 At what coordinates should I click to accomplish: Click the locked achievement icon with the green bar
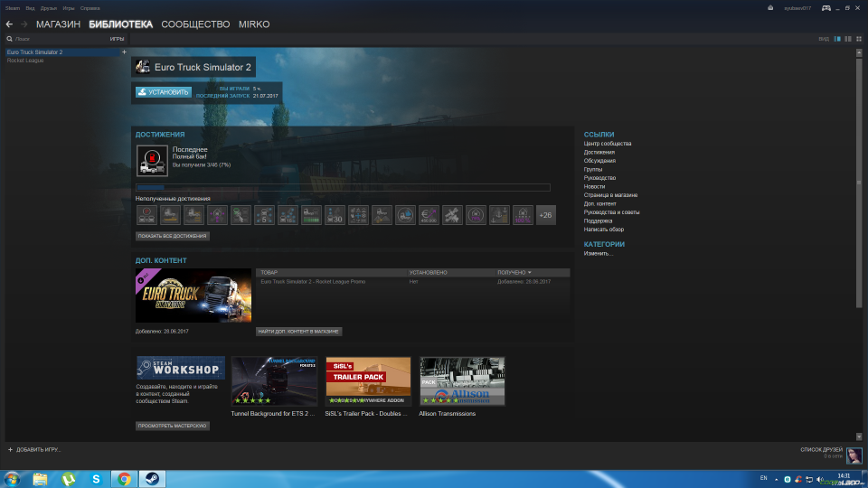click(x=311, y=215)
